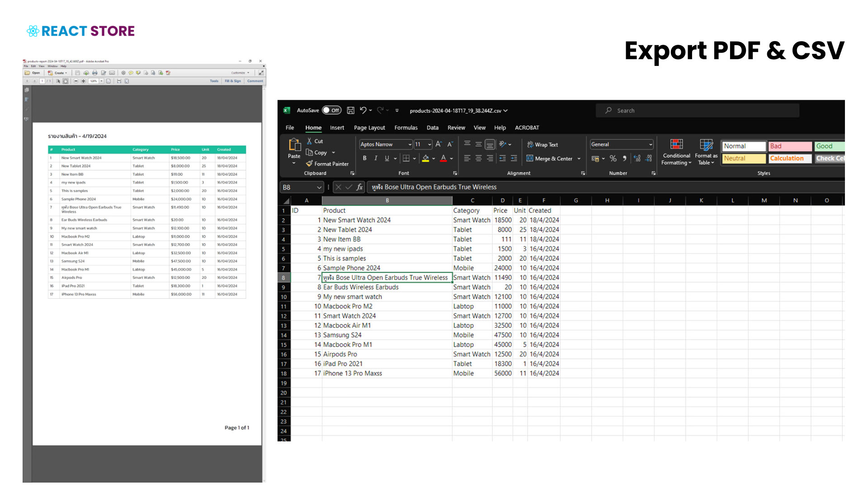This screenshot has height=488, width=868.
Task: Open the Aptos Narrow font dropdown
Action: [410, 145]
